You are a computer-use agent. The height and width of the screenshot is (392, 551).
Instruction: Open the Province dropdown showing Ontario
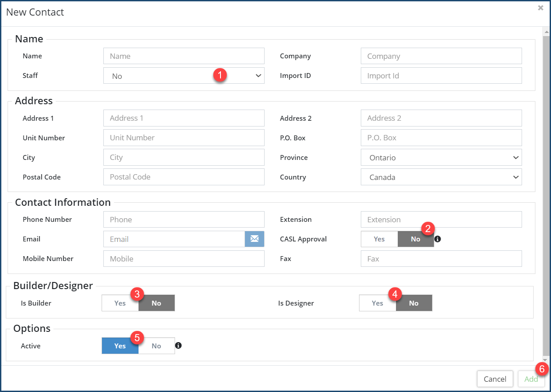click(441, 157)
